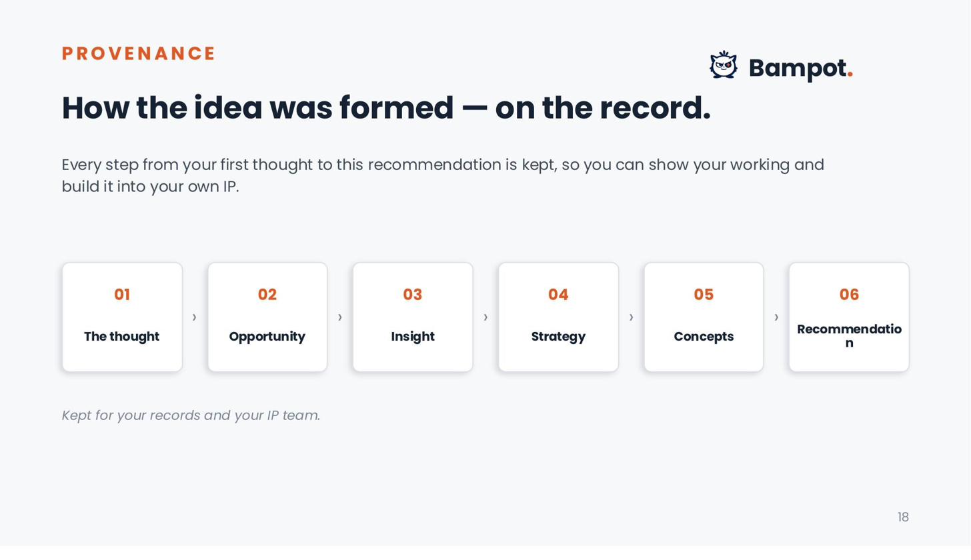Click the headline How the idea was formed
Viewport: 971px width, 560px height.
[386, 108]
